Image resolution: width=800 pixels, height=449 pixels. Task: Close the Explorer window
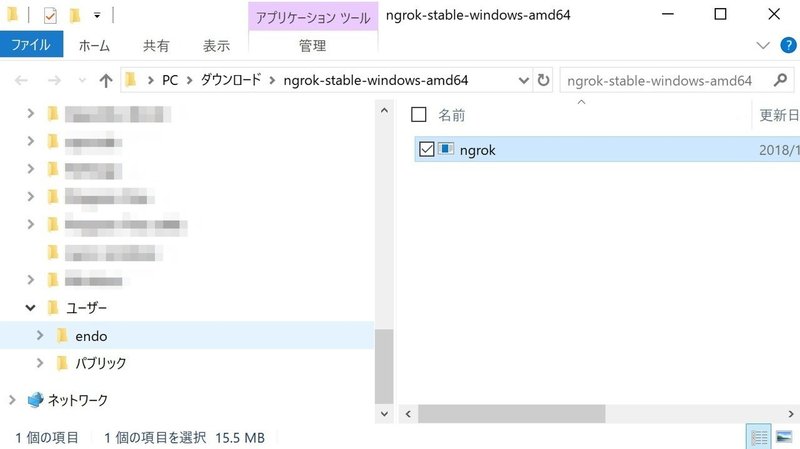773,14
